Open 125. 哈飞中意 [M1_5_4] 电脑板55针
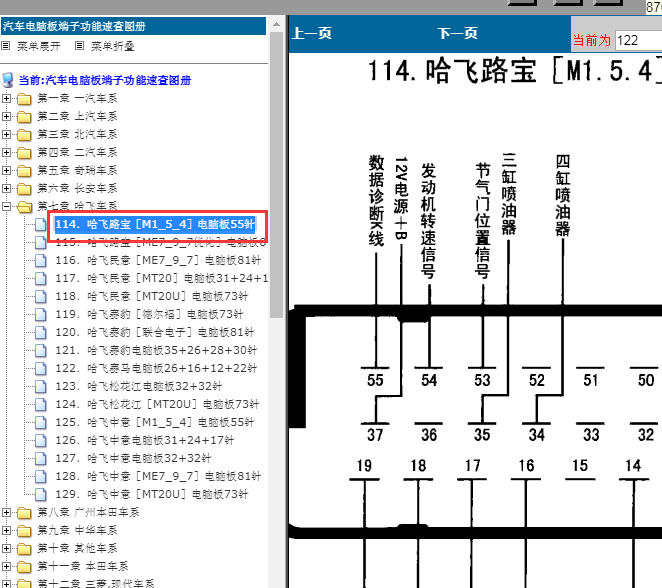Viewport: 662px width, 588px height. (155, 423)
